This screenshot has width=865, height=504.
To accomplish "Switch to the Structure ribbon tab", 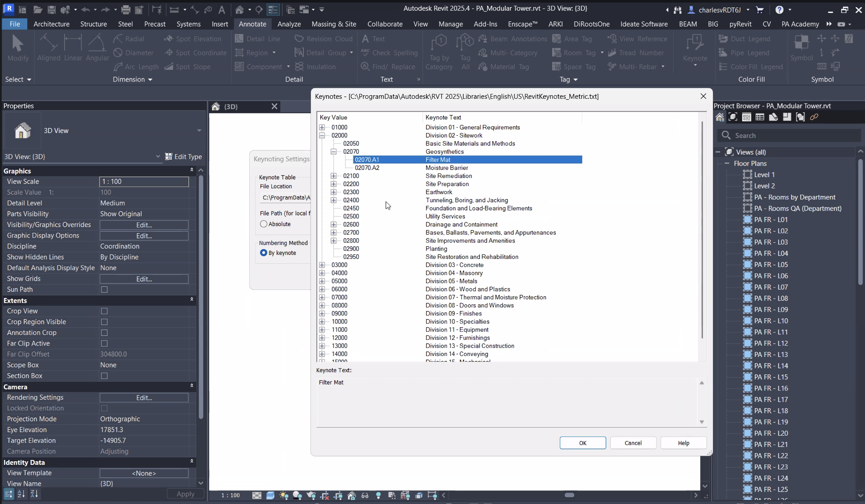I will tap(93, 24).
